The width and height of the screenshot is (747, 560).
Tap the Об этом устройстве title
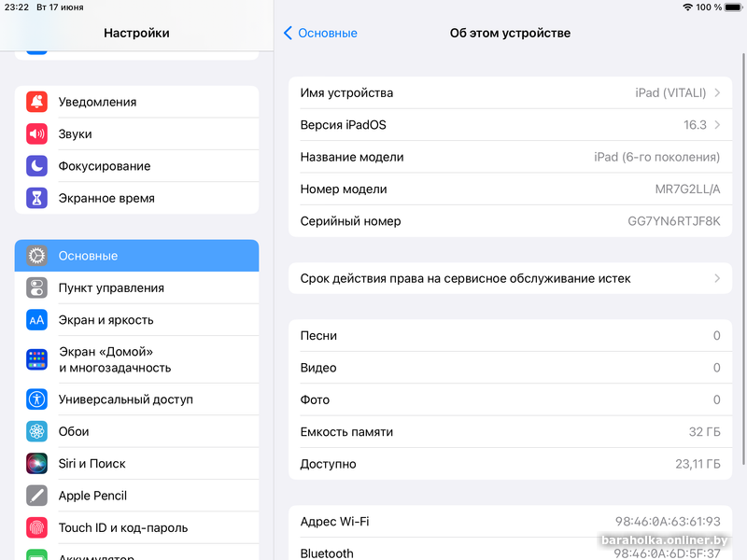coord(510,33)
